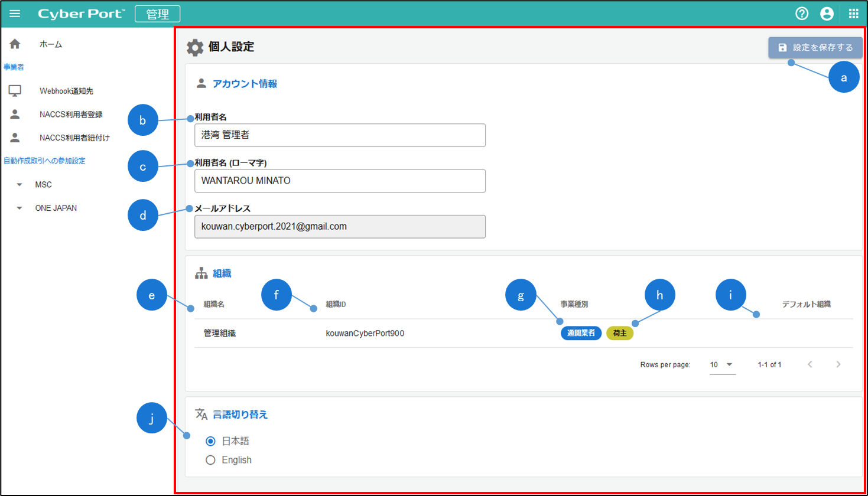Go to next page of organization table
The height and width of the screenshot is (496, 868).
[x=838, y=364]
